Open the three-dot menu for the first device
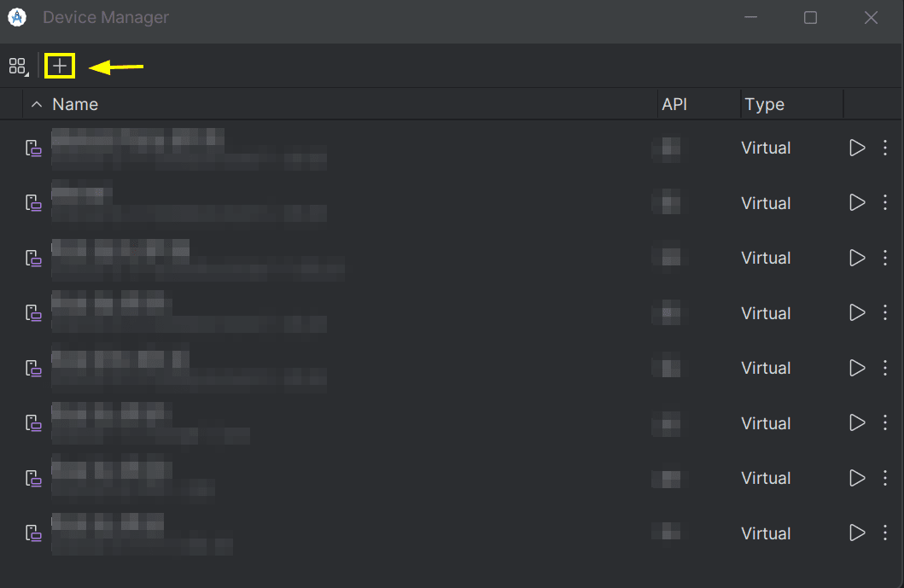The image size is (904, 588). point(884,148)
